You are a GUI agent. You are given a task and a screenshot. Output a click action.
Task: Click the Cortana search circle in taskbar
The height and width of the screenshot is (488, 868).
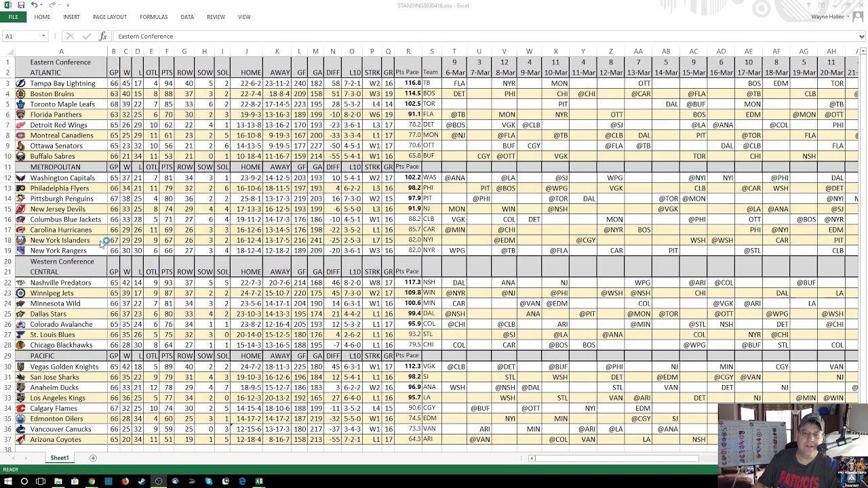point(24,481)
